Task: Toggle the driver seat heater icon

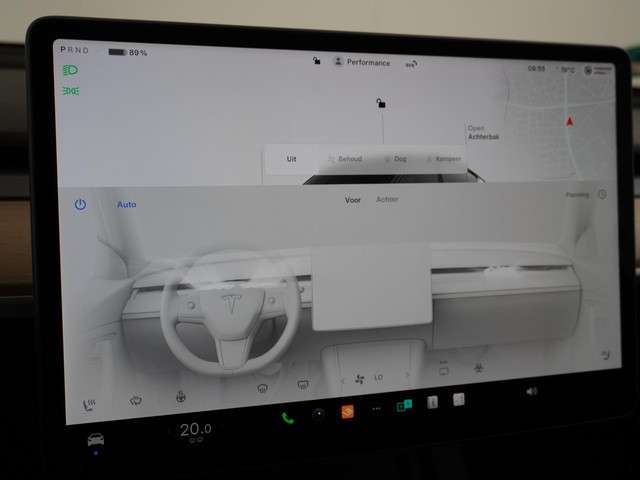Action: [x=89, y=404]
